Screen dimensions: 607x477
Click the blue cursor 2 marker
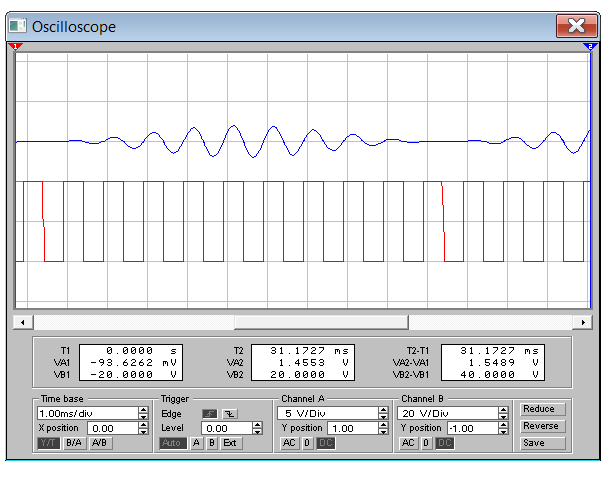point(590,47)
